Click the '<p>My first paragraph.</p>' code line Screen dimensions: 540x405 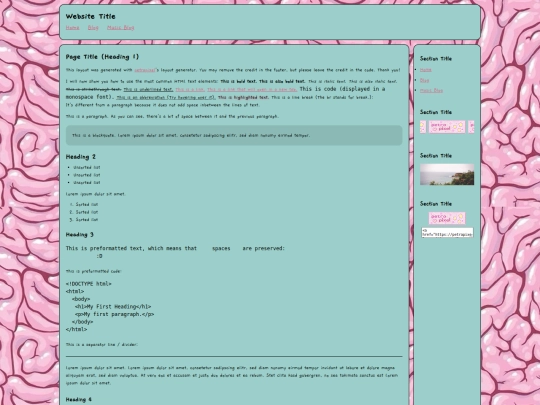[x=114, y=314]
